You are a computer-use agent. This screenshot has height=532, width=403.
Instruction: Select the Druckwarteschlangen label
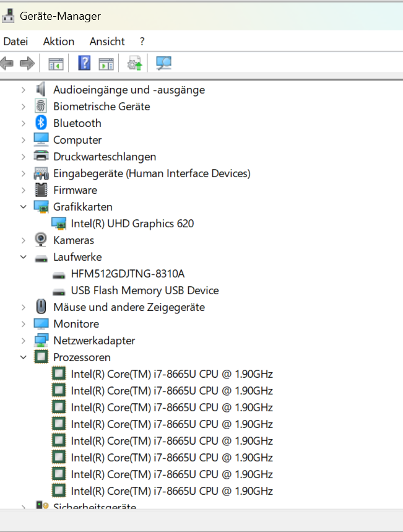click(105, 157)
